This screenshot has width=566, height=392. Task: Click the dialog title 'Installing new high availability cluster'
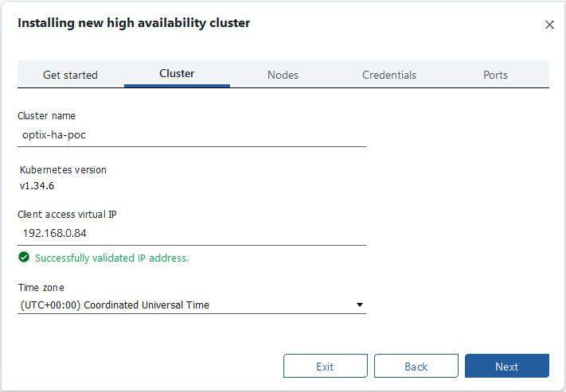coord(134,23)
